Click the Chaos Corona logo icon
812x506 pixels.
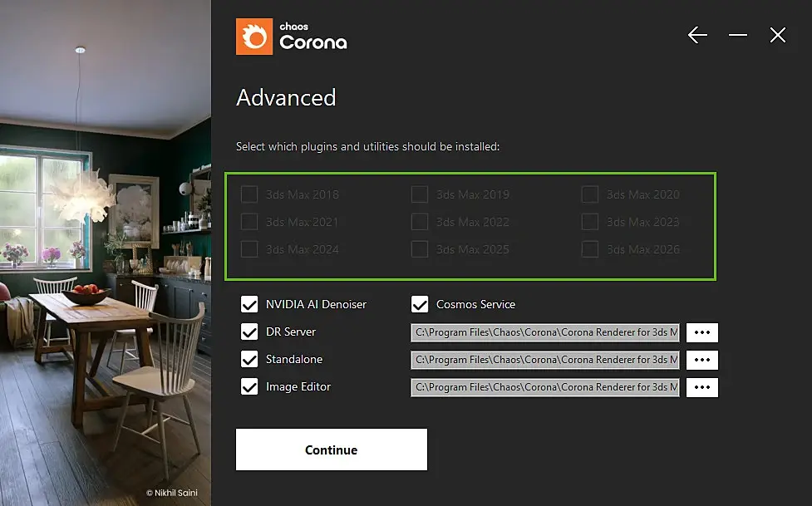pos(254,37)
